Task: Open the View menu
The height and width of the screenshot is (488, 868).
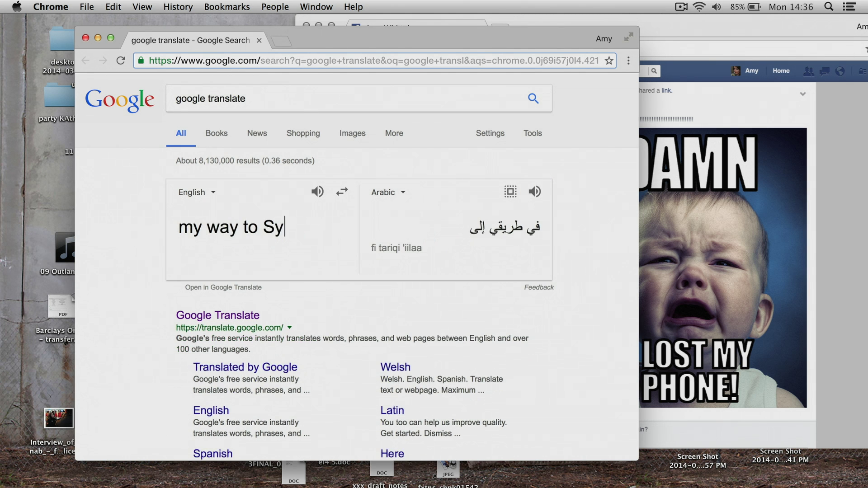Action: (142, 7)
